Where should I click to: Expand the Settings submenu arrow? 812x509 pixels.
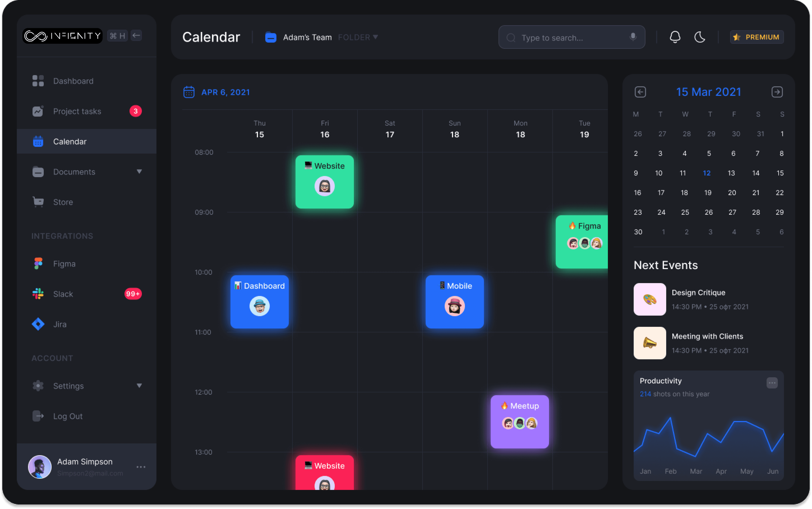(x=139, y=386)
